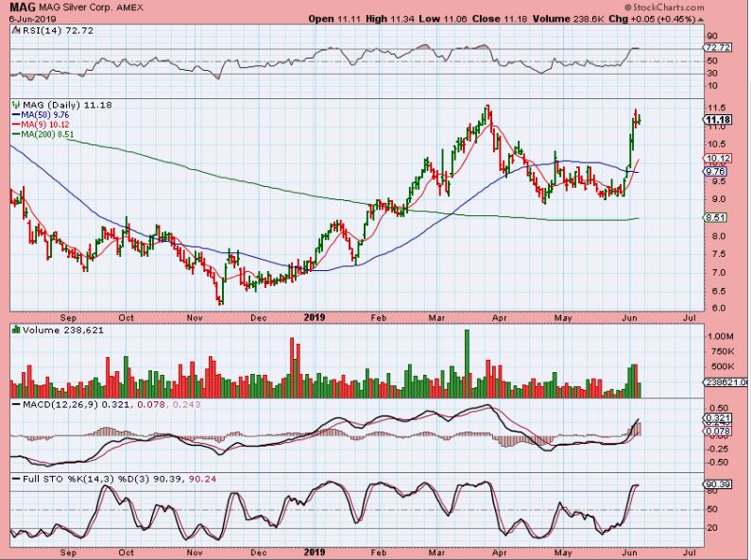Click the 238621.00 volume value tag

point(725,382)
